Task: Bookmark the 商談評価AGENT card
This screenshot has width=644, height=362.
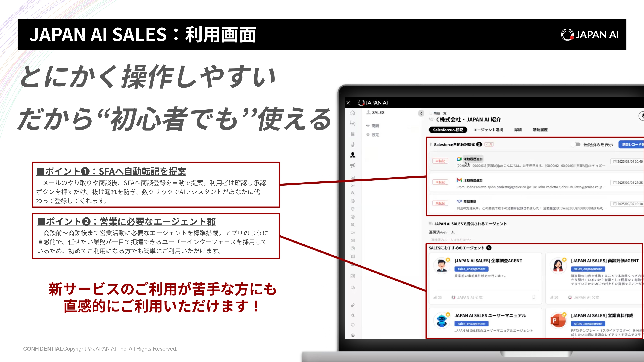Action: (x=642, y=297)
